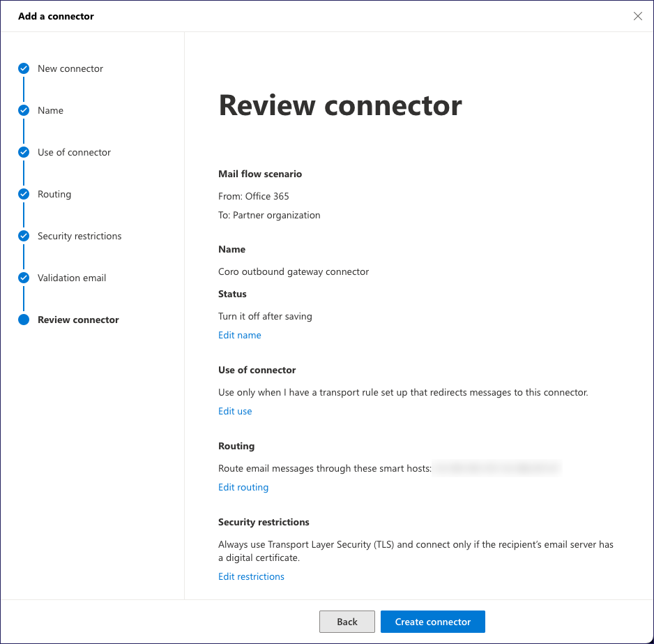
Task: Go to the New connector step
Action: [x=70, y=68]
